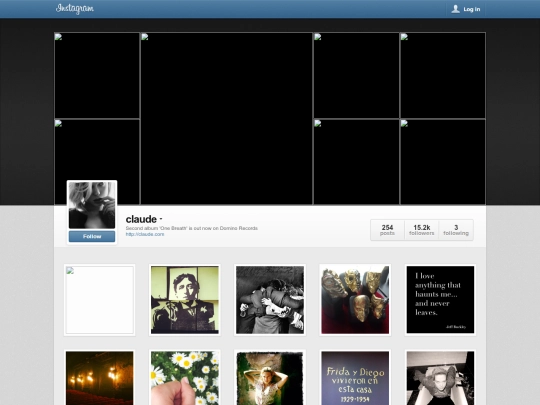Open the 'I love anything that haunts me' quote post
This screenshot has height=405, width=540.
(440, 300)
